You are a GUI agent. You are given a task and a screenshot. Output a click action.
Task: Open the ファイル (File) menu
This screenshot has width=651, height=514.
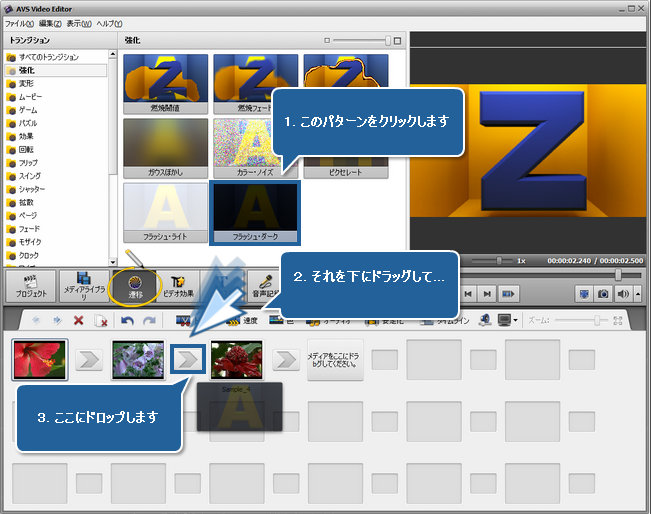pos(18,22)
